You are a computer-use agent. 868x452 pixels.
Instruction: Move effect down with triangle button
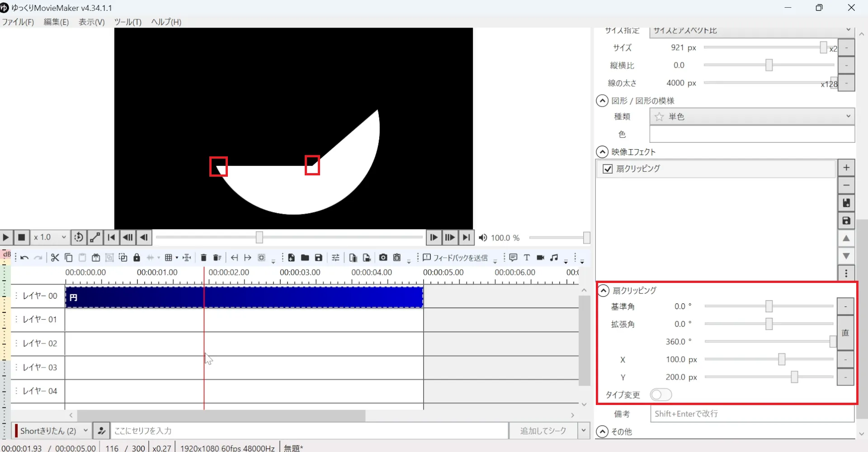click(846, 256)
